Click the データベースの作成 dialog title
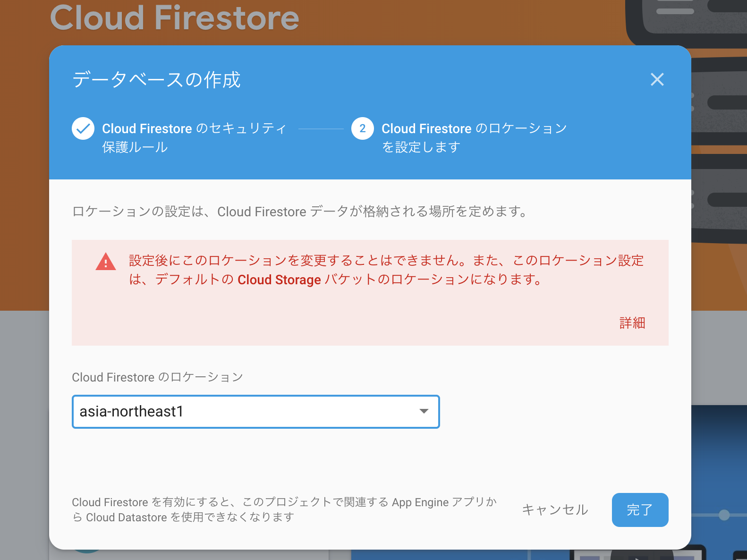Screen dimensions: 747x560 pyautogui.click(x=156, y=79)
